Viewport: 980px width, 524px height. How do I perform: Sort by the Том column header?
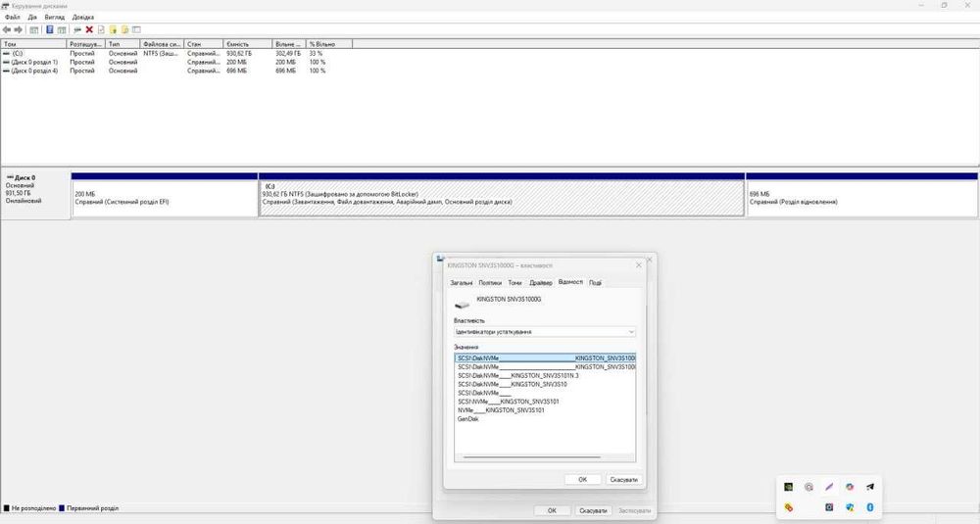pyautogui.click(x=33, y=44)
